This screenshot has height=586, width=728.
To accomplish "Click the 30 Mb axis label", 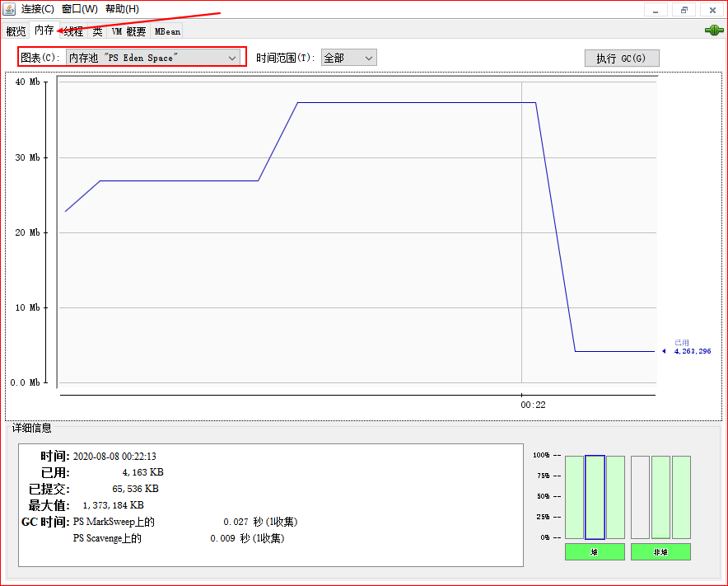I will tap(27, 157).
